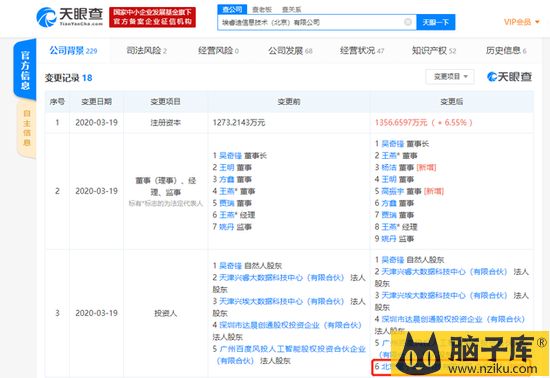550x378 pixels.
Task: Click the 天眼一下 search button
Action: point(435,22)
